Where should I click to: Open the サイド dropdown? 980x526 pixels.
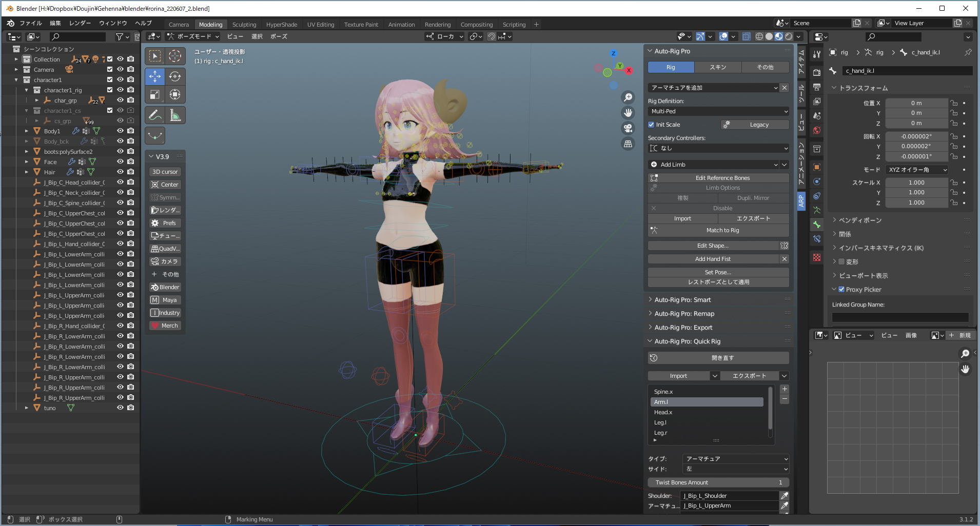point(735,469)
